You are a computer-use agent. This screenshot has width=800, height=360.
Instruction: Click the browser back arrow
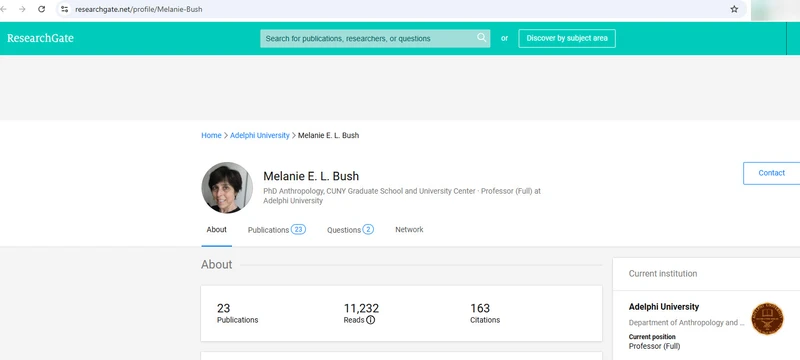click(4, 9)
